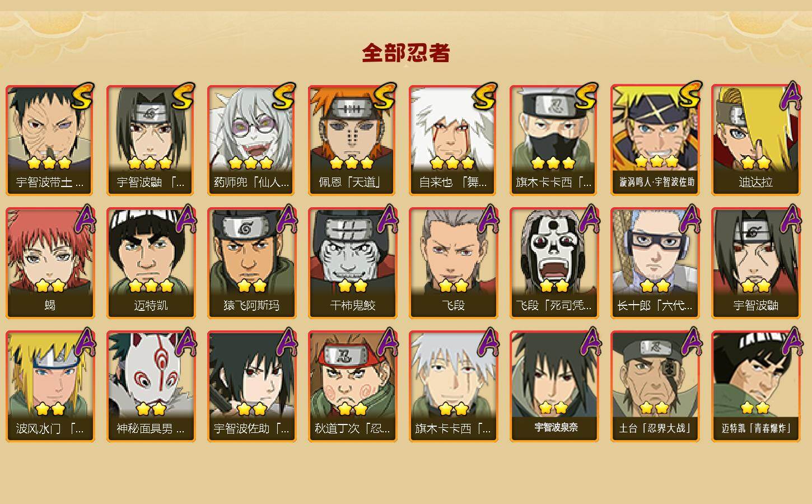Choose the 佩恩「天道」 ninja card
Screen dimensions: 812x504
352,140
